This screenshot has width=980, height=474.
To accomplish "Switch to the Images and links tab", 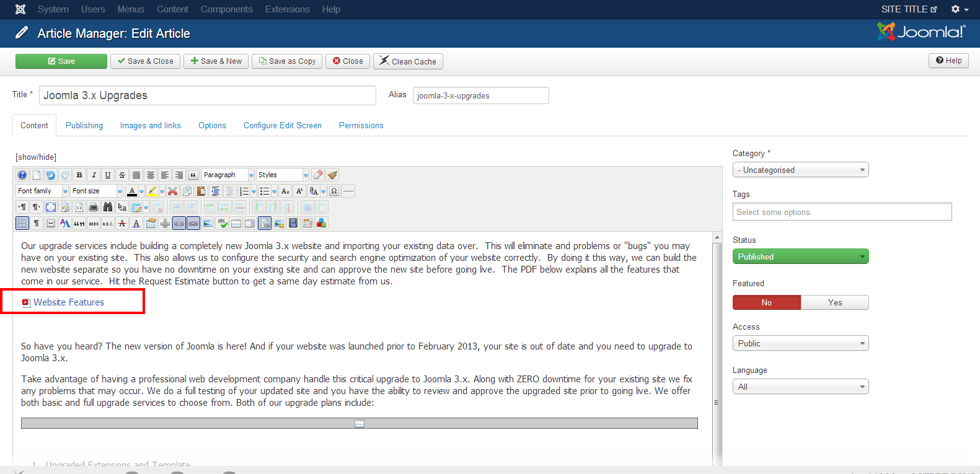I will [x=151, y=125].
